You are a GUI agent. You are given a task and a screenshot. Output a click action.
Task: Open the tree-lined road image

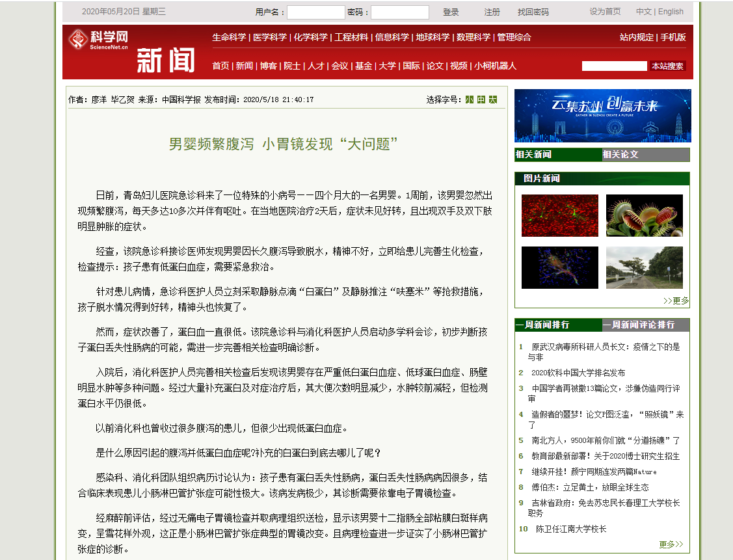644,267
